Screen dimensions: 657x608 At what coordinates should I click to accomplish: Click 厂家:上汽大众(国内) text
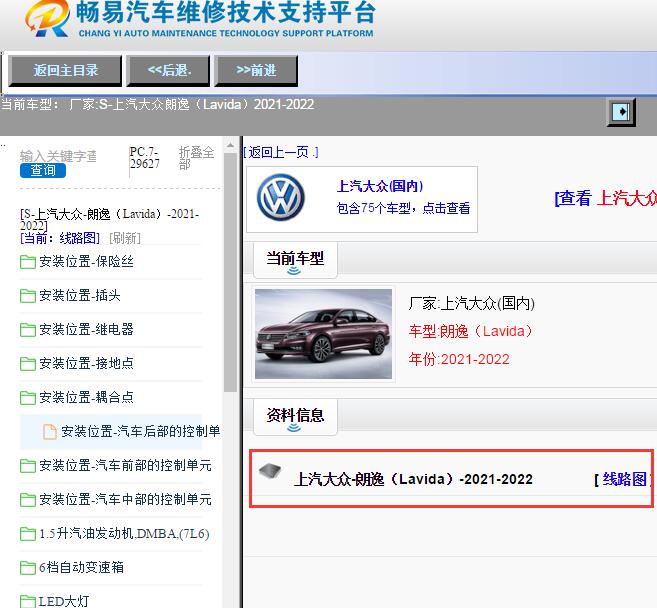[x=472, y=303]
